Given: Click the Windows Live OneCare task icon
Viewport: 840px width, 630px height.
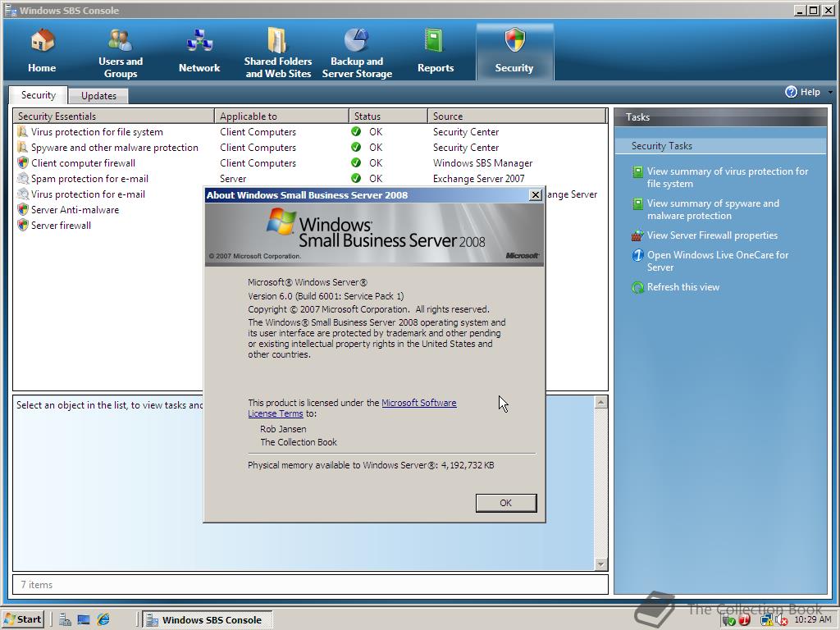Looking at the screenshot, I should (637, 256).
